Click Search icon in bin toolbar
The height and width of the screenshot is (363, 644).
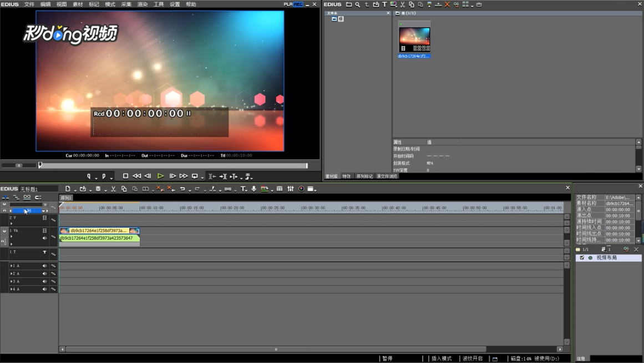point(358,4)
